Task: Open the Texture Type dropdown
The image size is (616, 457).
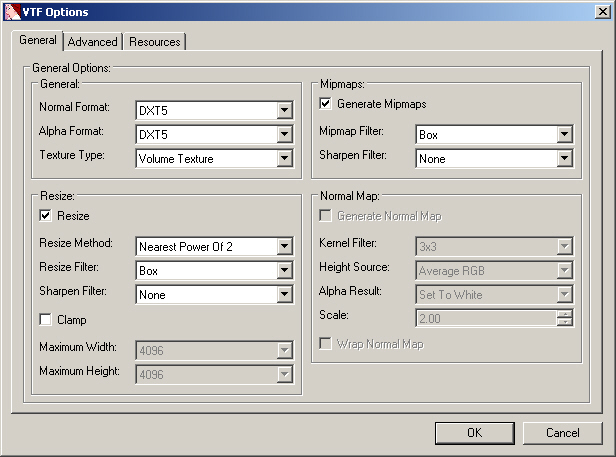Action: click(284, 158)
